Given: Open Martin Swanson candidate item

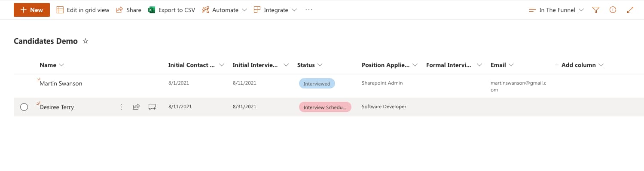Looking at the screenshot, I should click(61, 83).
